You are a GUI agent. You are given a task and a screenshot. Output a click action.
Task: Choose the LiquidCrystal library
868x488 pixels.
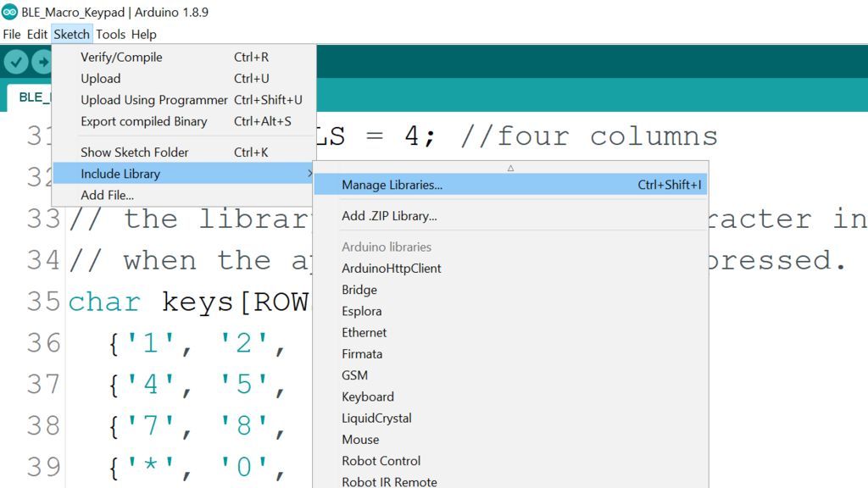click(377, 418)
